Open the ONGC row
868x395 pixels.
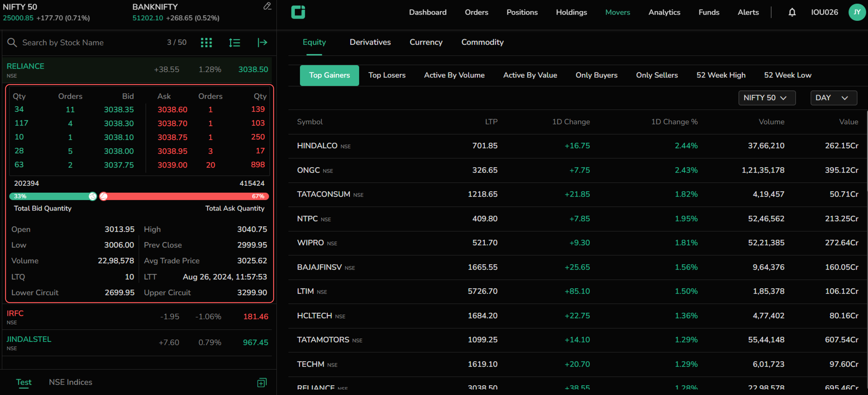click(578, 170)
